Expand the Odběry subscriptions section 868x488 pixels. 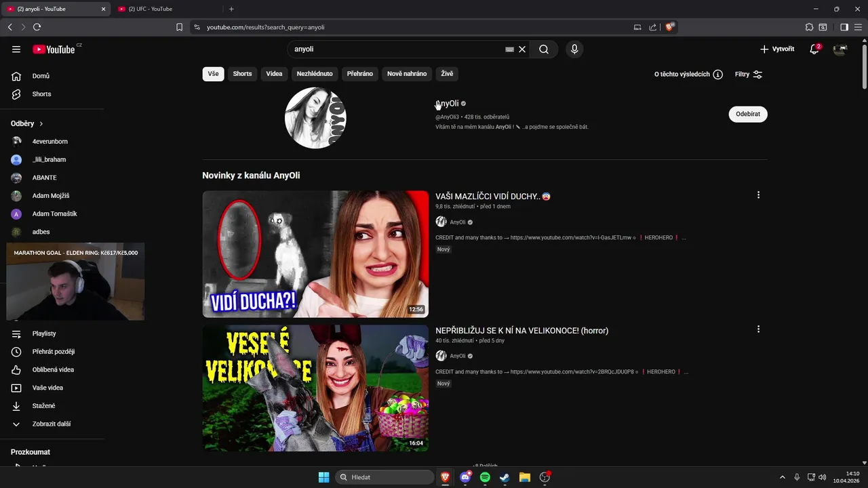click(27, 123)
